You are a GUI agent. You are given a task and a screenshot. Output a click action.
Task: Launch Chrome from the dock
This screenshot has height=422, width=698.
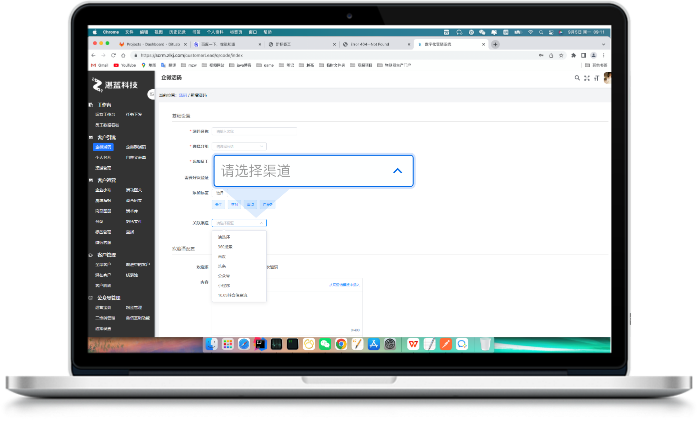click(341, 344)
